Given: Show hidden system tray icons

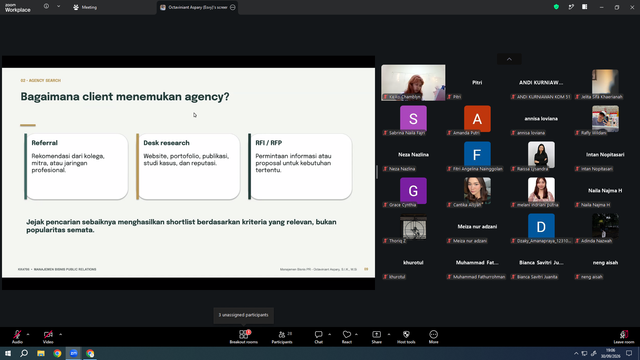Looking at the screenshot, I should (576, 353).
